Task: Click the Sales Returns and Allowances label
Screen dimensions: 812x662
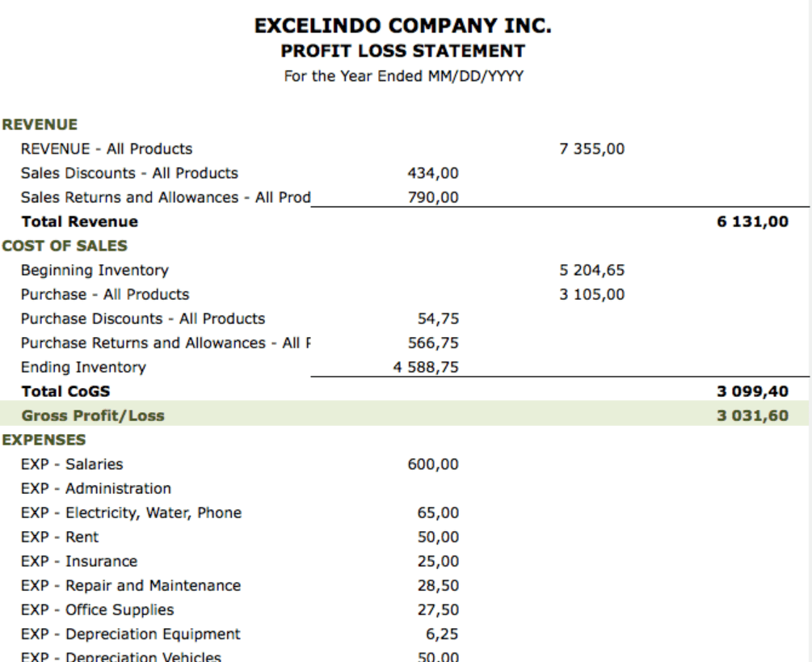Action: tap(166, 197)
